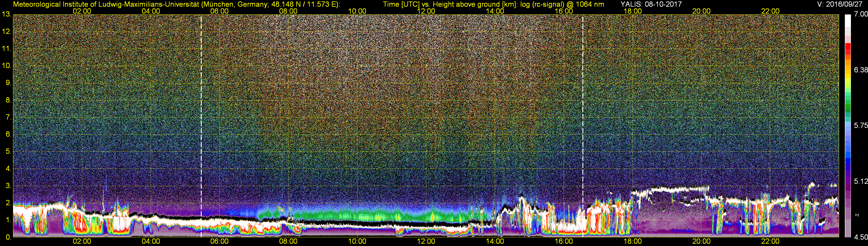Click the 7 km height axis label

tap(8, 117)
